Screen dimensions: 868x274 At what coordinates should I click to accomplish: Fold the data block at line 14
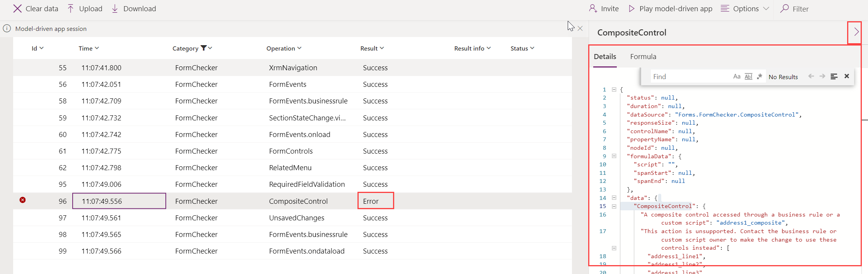[x=614, y=198]
